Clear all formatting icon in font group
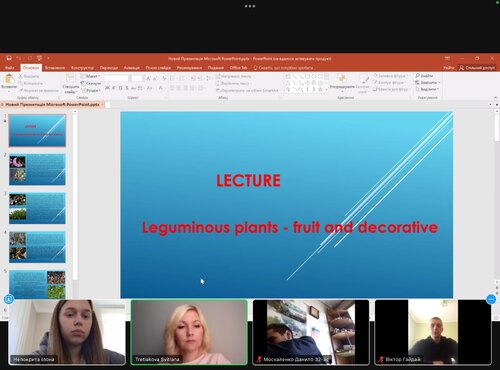500x370 pixels. click(164, 79)
